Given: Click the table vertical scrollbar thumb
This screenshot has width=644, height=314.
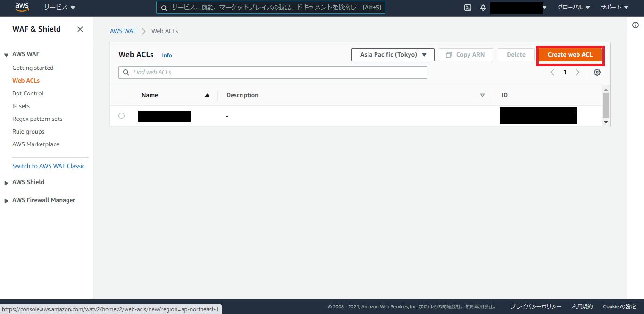Looking at the screenshot, I should click(606, 105).
